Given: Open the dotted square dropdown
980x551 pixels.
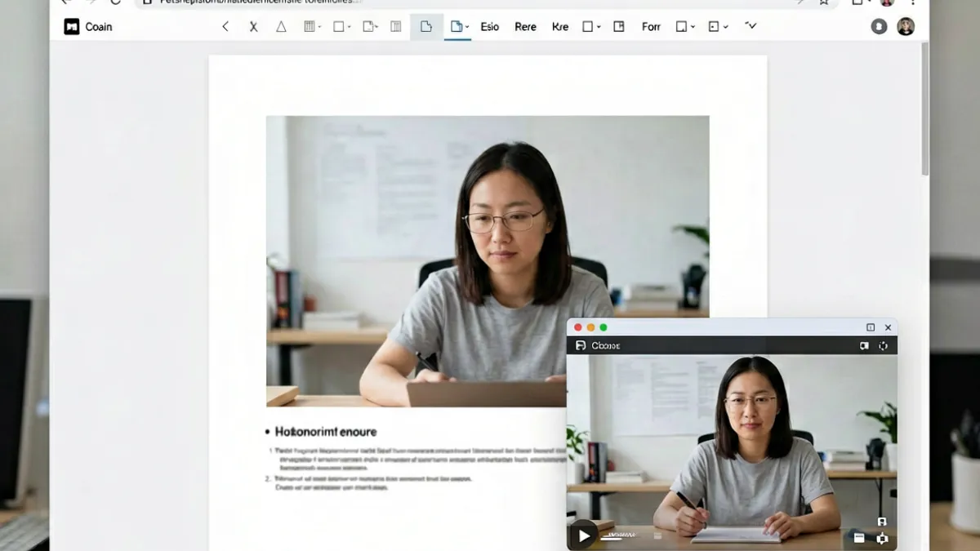Looking at the screenshot, I should [718, 27].
